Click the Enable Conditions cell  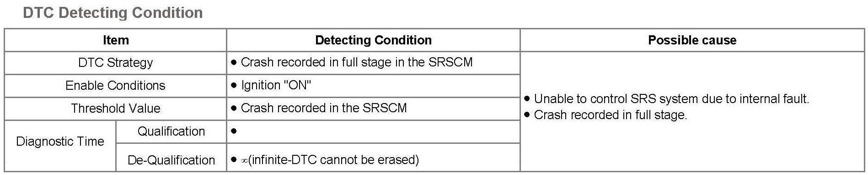[x=115, y=86]
